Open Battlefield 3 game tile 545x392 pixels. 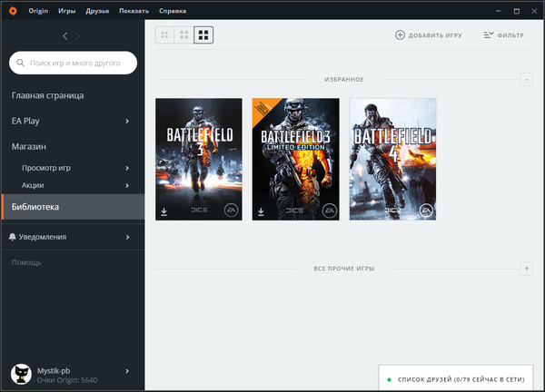click(x=199, y=159)
